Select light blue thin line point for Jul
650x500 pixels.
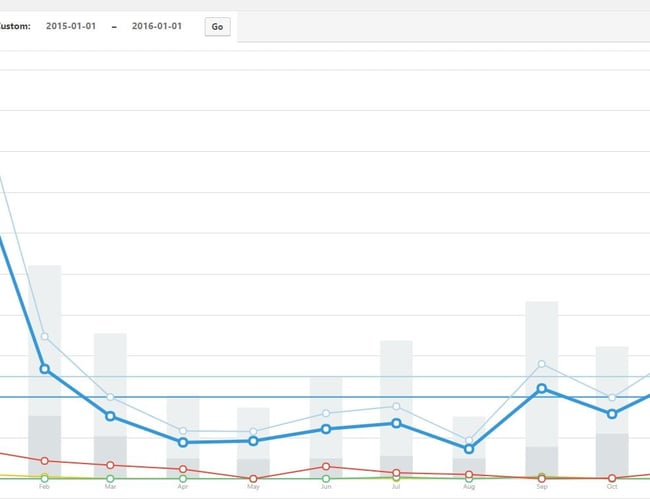[397, 406]
